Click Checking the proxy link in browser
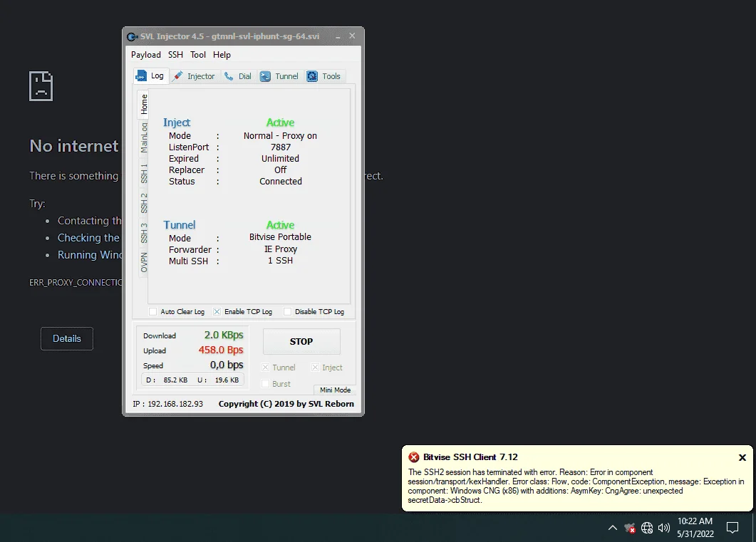The width and height of the screenshot is (756, 542). [x=88, y=238]
